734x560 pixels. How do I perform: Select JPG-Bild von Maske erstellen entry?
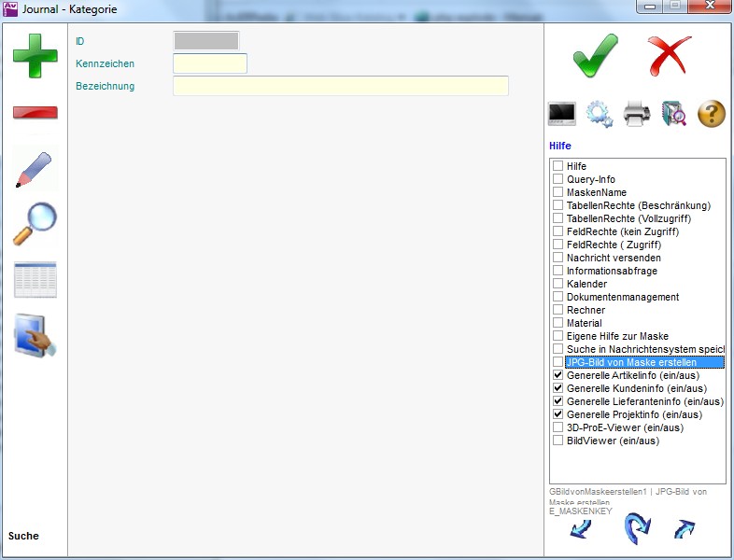click(644, 362)
